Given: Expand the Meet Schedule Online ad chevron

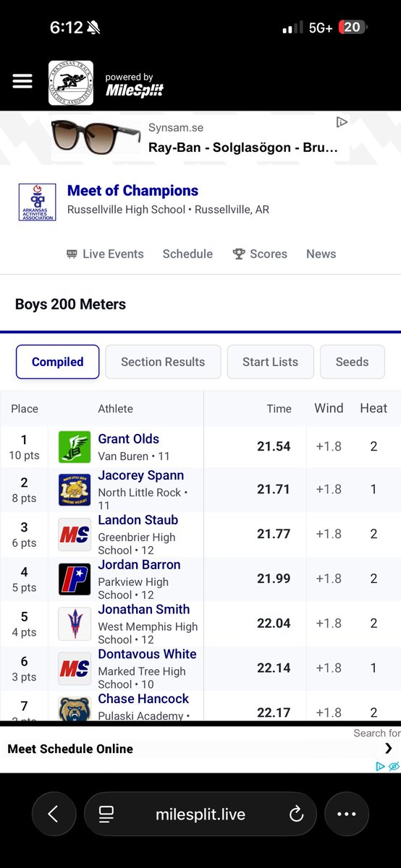Looking at the screenshot, I should (x=389, y=749).
